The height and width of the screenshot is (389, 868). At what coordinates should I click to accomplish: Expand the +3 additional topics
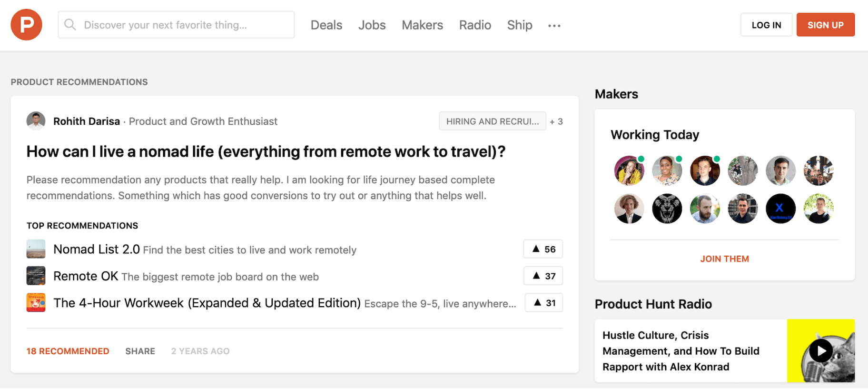pos(556,121)
